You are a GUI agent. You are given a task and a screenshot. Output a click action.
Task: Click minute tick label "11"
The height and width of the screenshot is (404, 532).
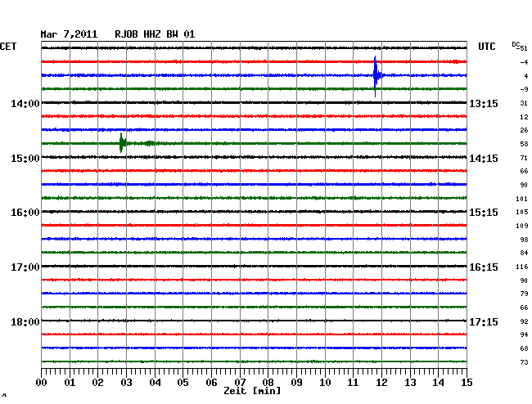(354, 383)
